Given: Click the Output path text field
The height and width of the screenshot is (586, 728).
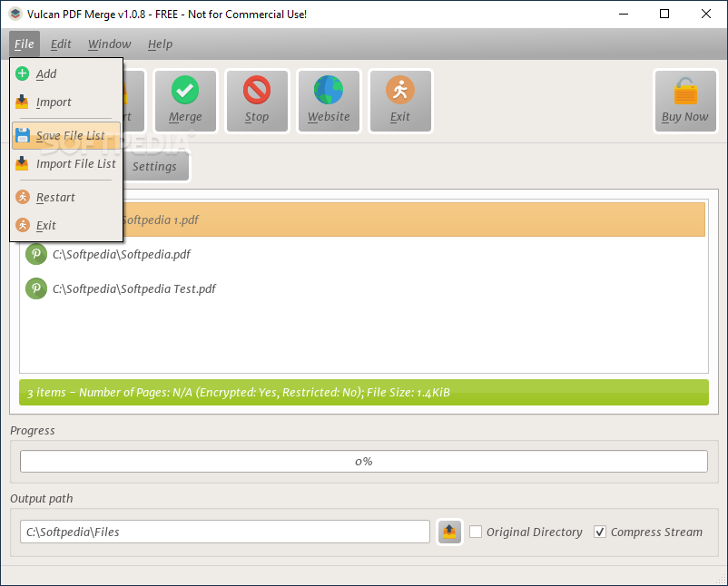Looking at the screenshot, I should (x=225, y=532).
